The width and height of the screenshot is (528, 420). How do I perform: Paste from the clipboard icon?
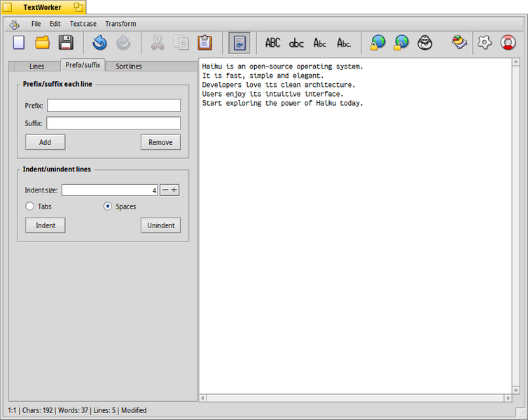(204, 43)
